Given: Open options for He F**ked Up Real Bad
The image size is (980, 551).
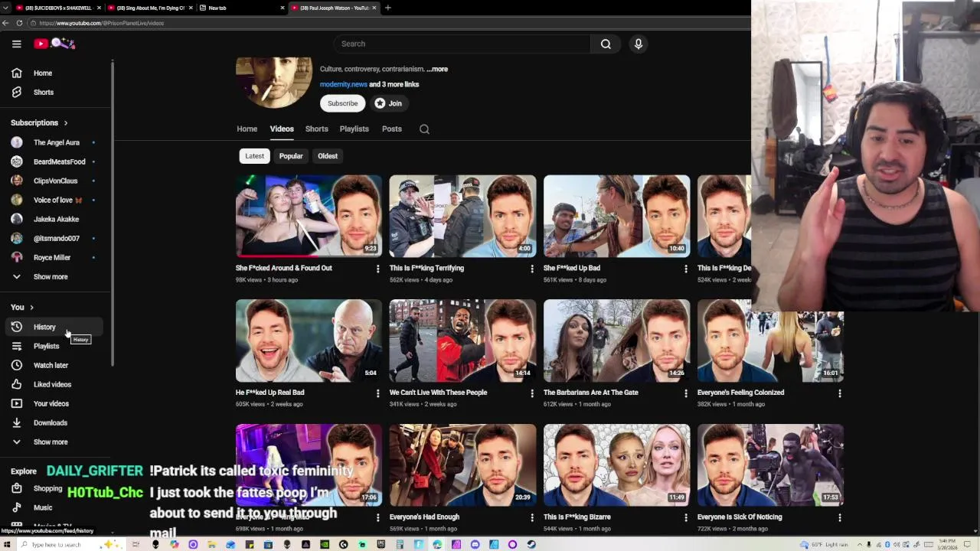Looking at the screenshot, I should (x=377, y=393).
